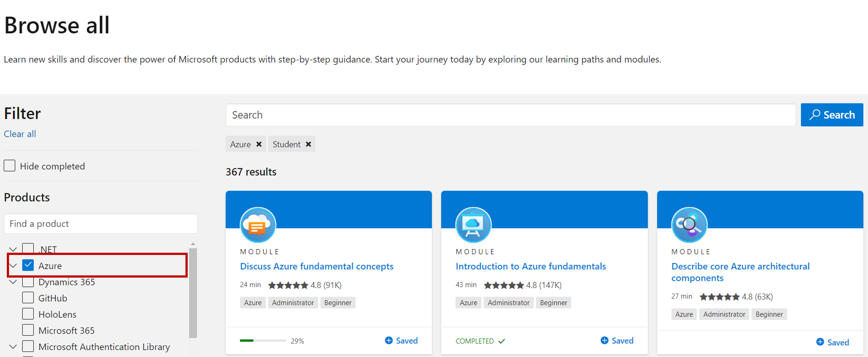Screen dimensions: 868x357
Task: Click Clear all filters link
Action: (x=20, y=134)
